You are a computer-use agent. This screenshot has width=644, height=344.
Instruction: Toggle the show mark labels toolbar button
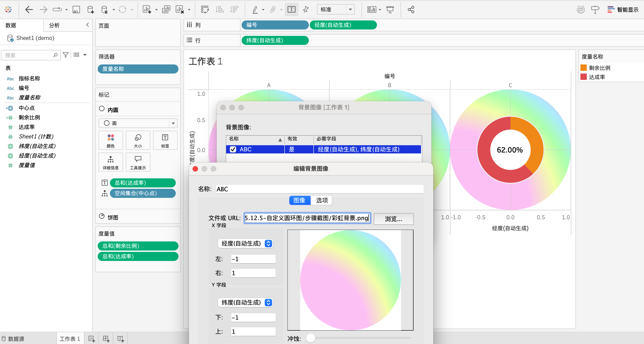291,10
